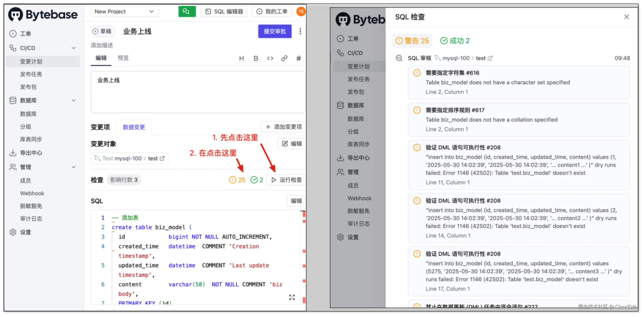Insert code block with angle brackets icon

pos(270,58)
